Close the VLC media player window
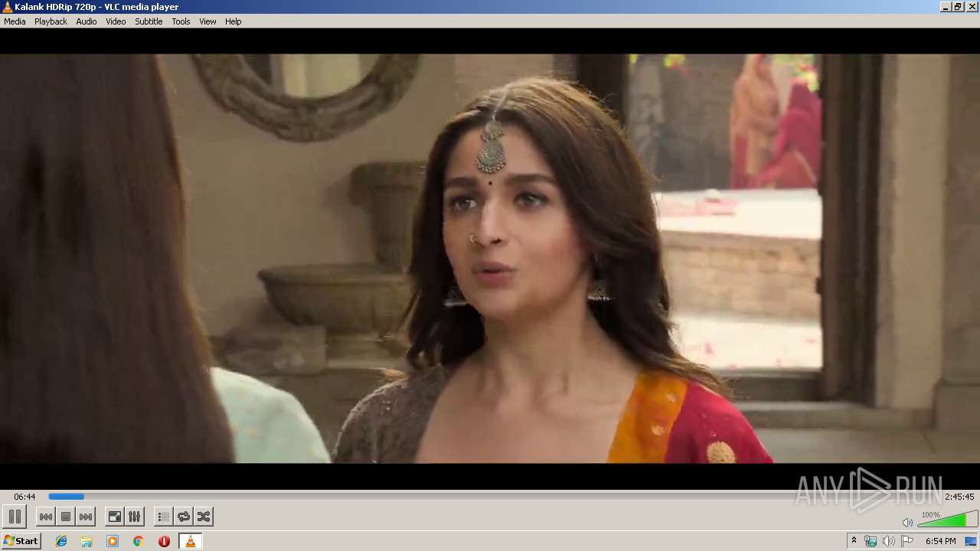 click(971, 7)
